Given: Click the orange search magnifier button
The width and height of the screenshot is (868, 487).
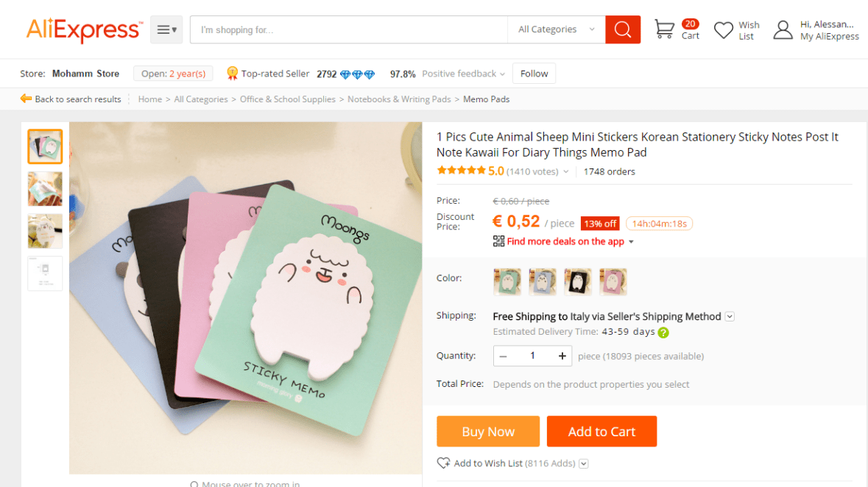Looking at the screenshot, I should click(x=623, y=29).
